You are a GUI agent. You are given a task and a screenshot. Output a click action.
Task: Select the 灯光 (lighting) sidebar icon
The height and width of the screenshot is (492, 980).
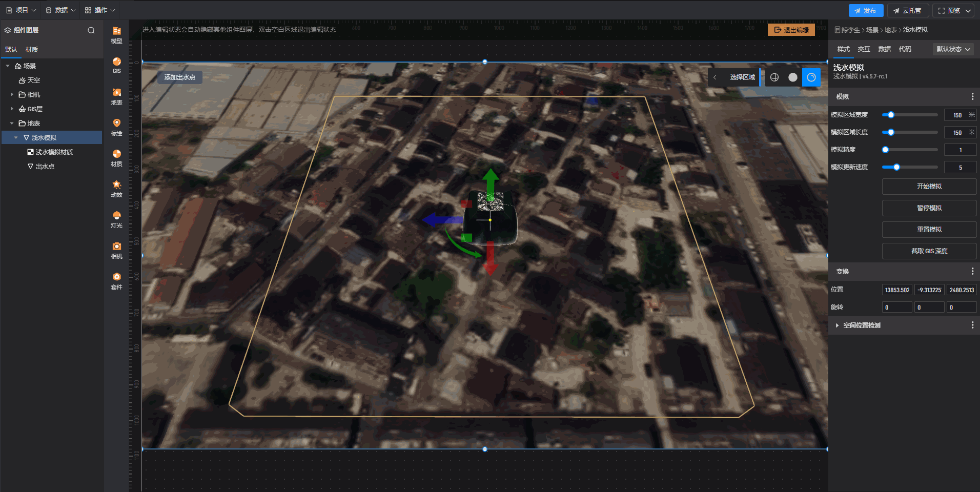116,219
